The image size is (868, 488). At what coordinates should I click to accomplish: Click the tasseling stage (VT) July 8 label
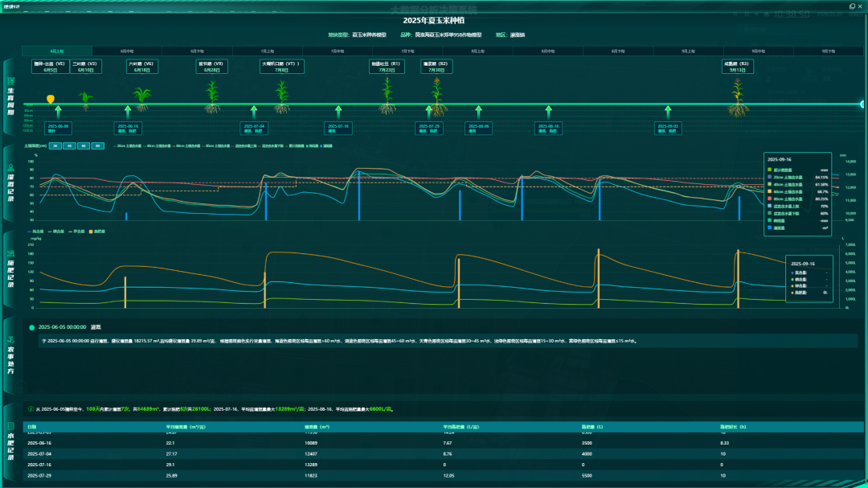pyautogui.click(x=282, y=67)
